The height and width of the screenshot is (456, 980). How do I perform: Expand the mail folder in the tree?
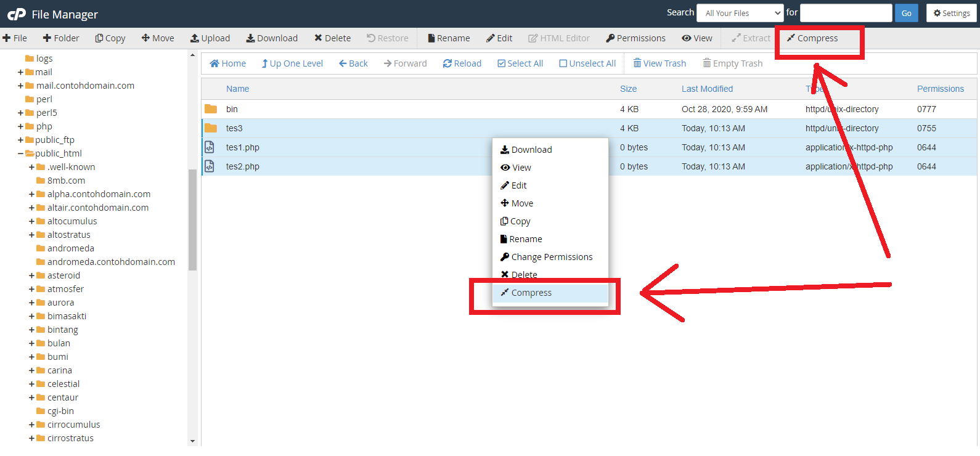click(20, 72)
